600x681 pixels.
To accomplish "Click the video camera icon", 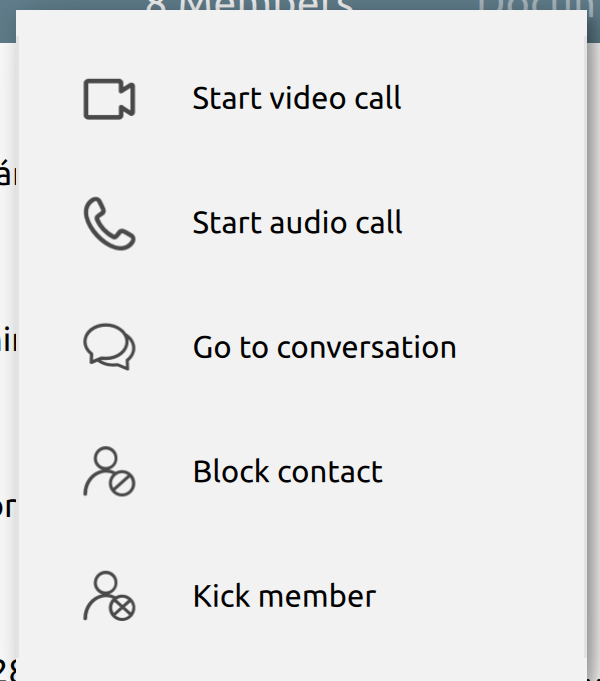I will click(x=109, y=99).
